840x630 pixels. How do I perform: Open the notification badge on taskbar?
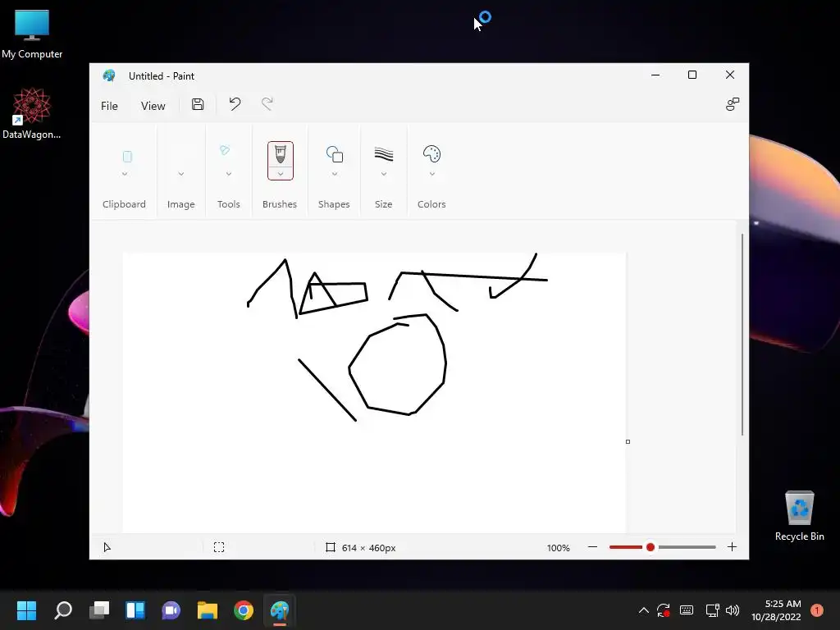(x=817, y=609)
